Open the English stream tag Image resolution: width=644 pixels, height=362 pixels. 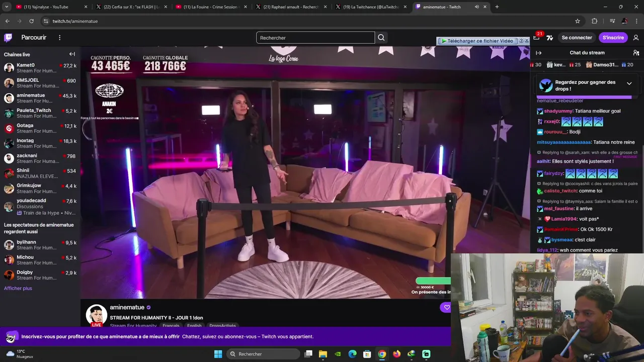pos(194,326)
